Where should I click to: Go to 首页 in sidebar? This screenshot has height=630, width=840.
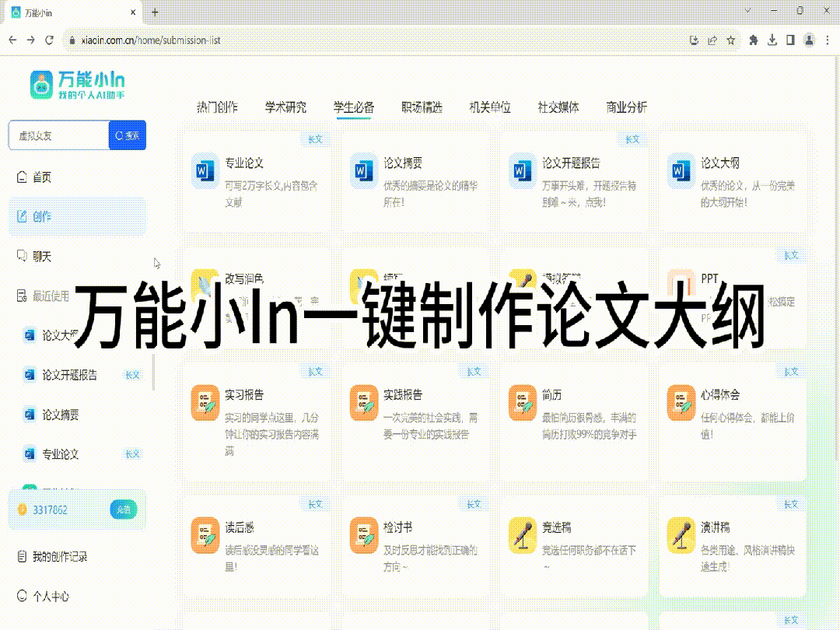[x=41, y=177]
